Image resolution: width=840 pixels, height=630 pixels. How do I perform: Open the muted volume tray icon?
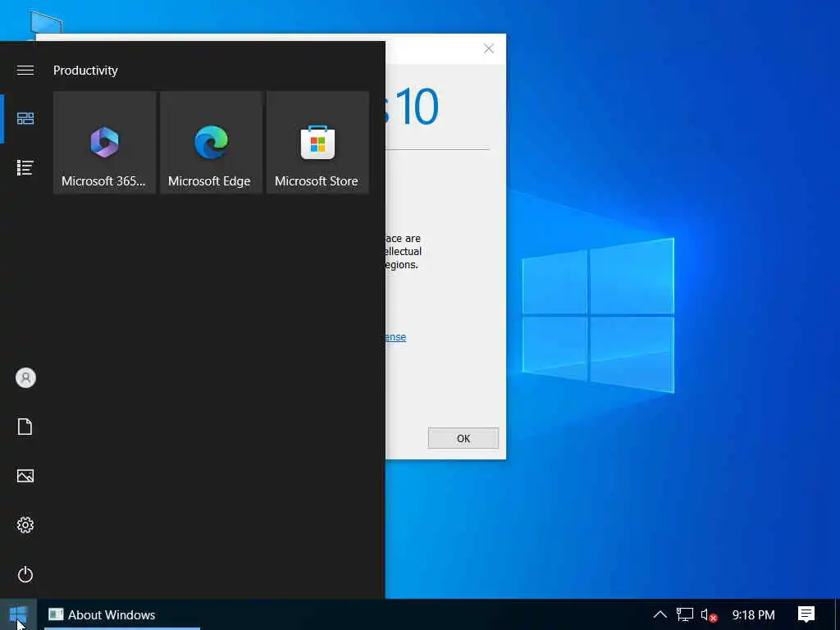709,615
